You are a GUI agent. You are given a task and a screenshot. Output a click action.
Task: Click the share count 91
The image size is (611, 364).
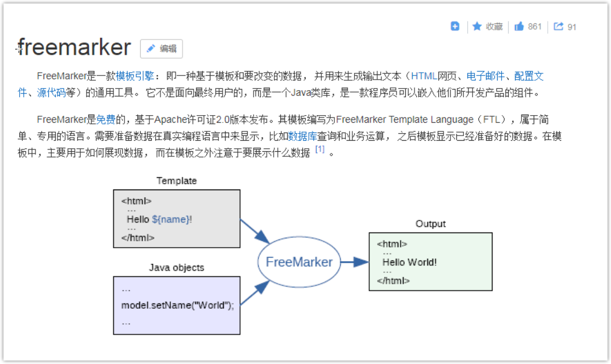(x=571, y=27)
